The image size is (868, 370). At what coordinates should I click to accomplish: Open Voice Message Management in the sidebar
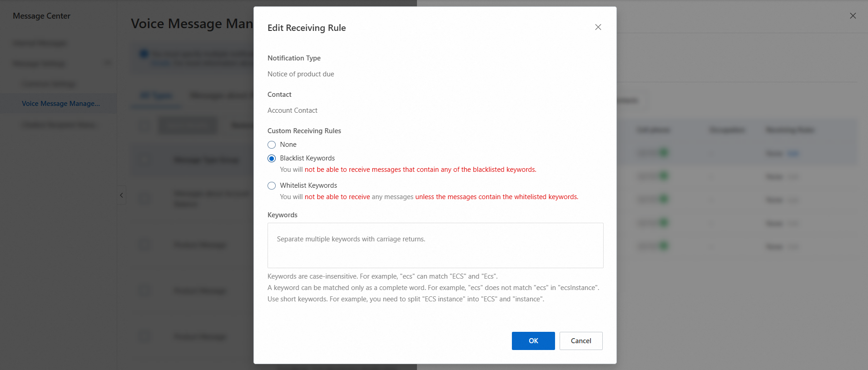point(61,104)
